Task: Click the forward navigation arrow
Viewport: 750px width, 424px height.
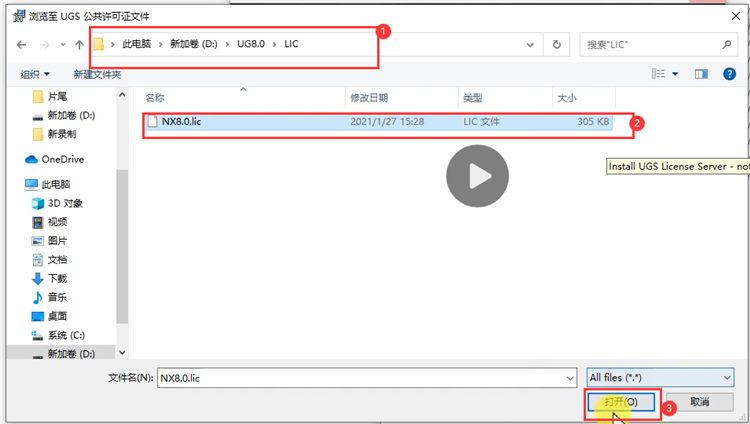Action: (x=44, y=45)
